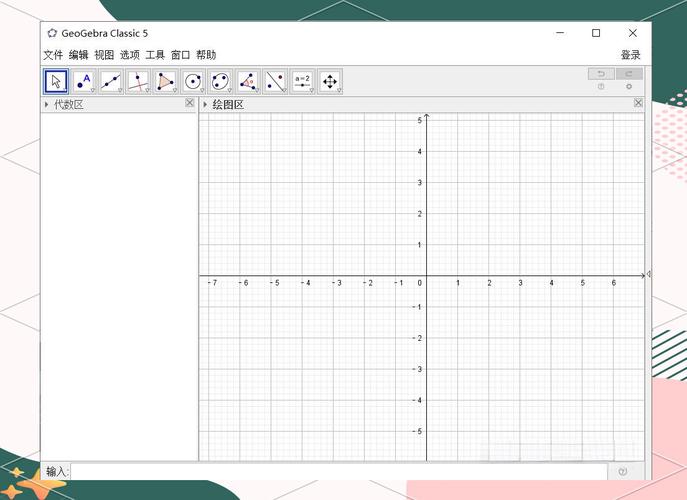Image resolution: width=687 pixels, height=500 pixels.
Task: Select the Line through two points tool
Action: [x=111, y=81]
